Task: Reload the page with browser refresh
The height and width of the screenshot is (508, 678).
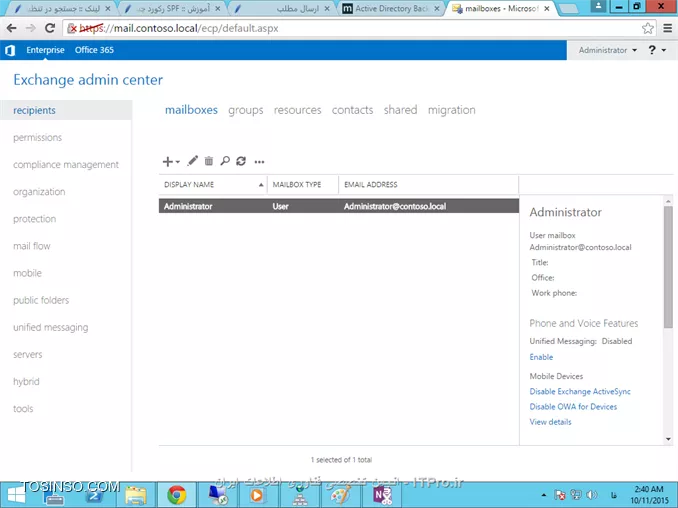Action: (50, 29)
